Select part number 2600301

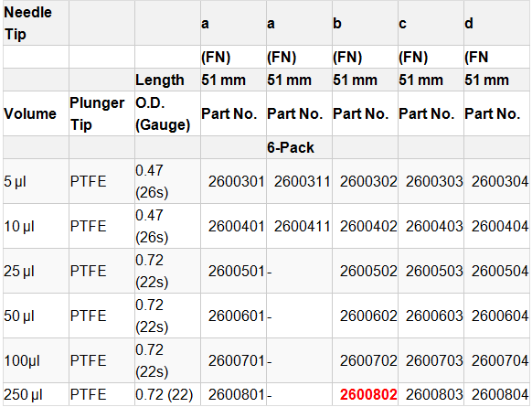tap(236, 181)
